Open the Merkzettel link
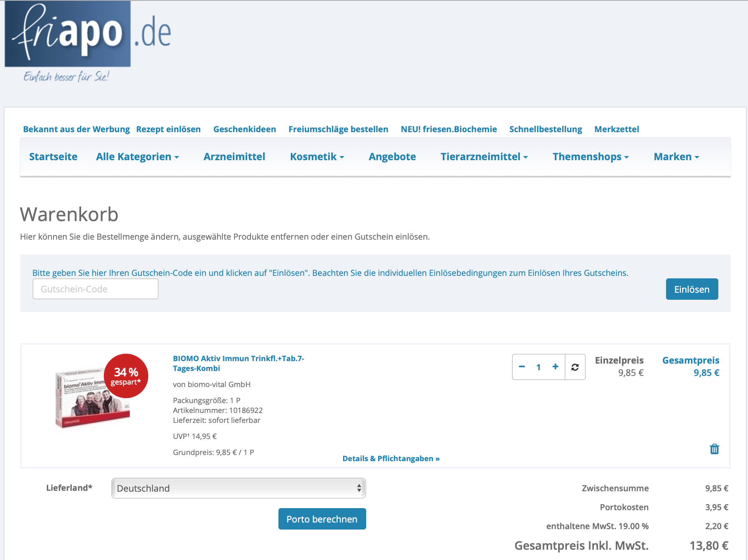The image size is (748, 560). 617,129
